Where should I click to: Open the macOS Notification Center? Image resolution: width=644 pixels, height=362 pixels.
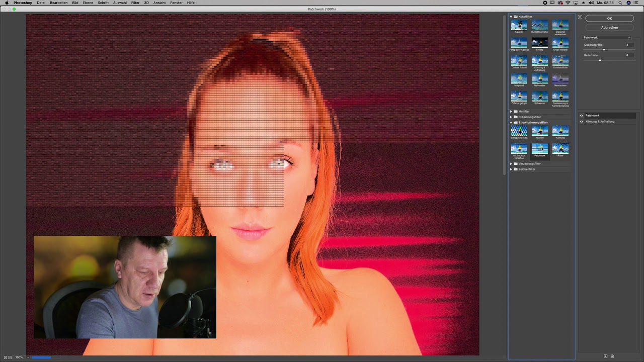pyautogui.click(x=636, y=3)
